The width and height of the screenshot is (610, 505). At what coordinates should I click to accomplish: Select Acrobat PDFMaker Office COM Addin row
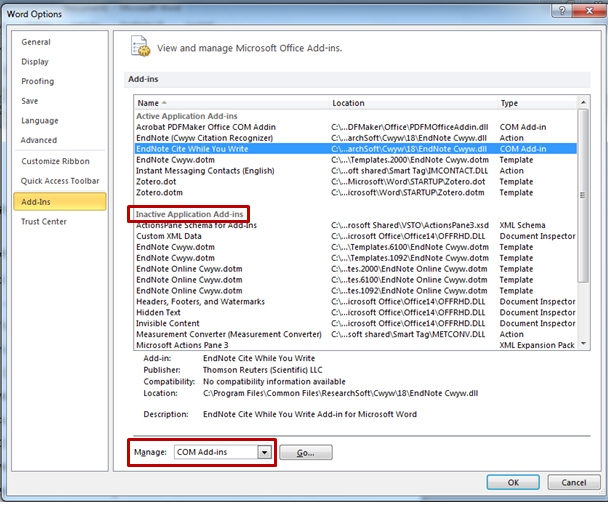[356, 127]
